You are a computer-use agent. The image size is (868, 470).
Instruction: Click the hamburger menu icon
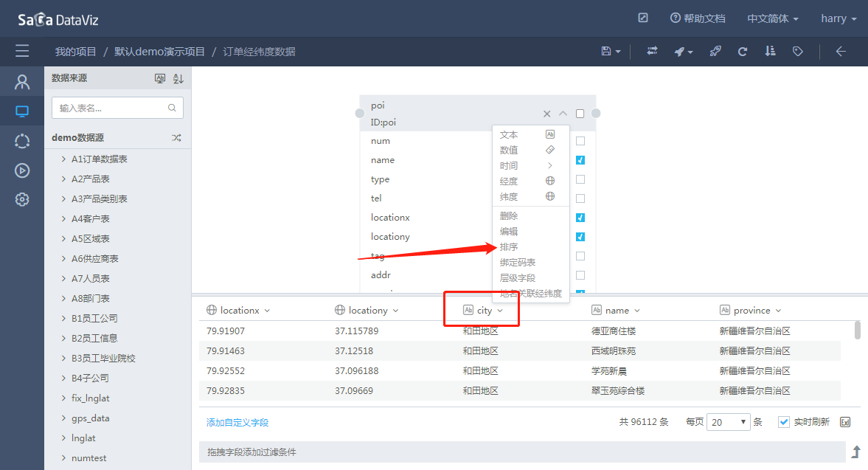point(22,51)
